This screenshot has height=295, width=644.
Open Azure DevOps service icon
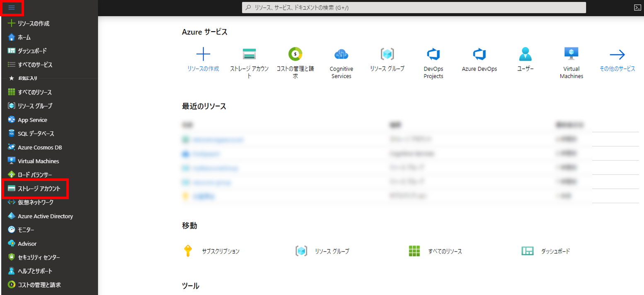pos(479,54)
